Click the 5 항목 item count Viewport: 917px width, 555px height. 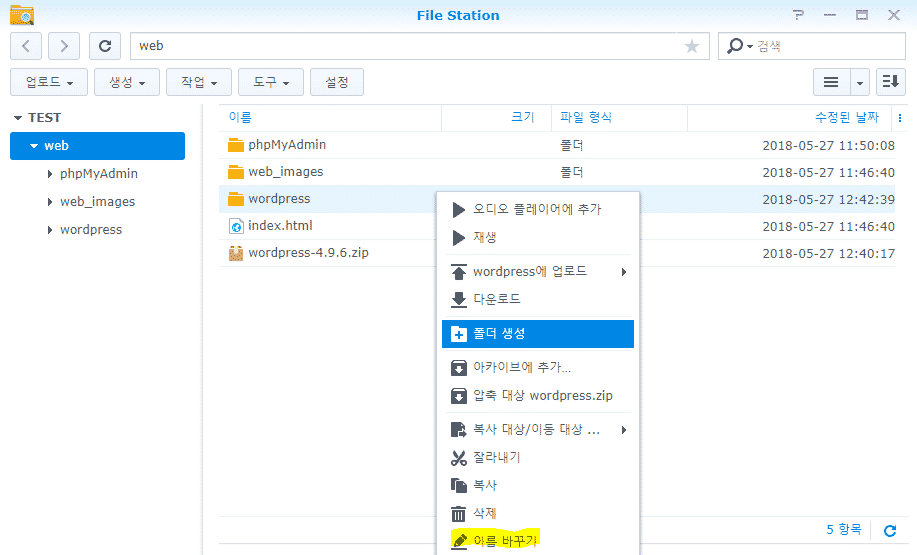tap(844, 530)
